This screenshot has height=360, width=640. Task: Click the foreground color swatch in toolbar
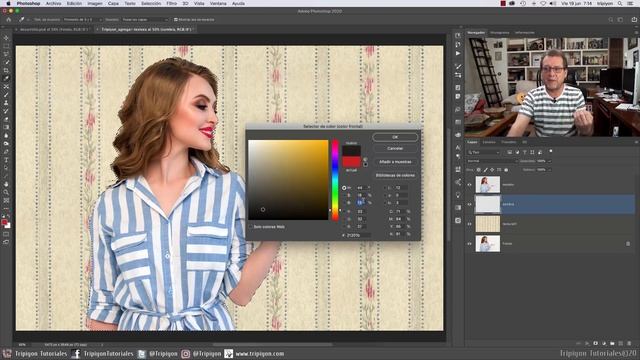tap(4, 222)
